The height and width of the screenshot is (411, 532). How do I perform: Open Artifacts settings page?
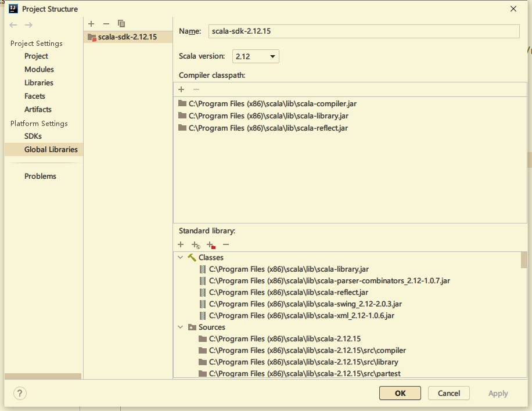point(38,110)
